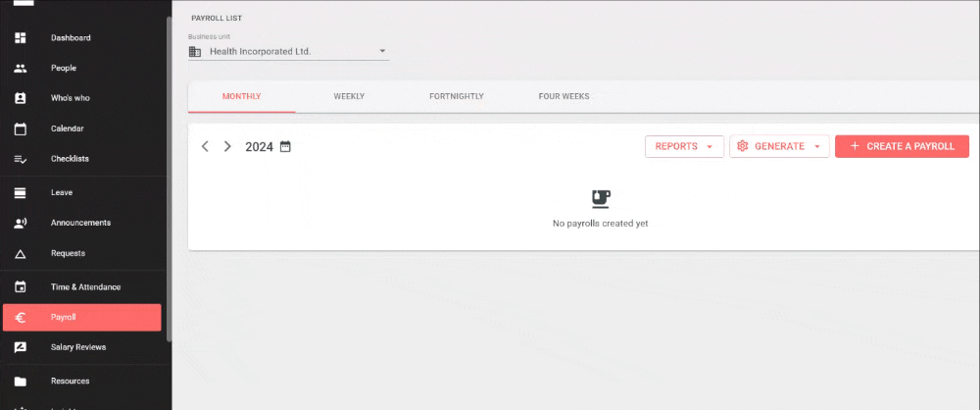Click the Time & Attendance icon

point(20,287)
